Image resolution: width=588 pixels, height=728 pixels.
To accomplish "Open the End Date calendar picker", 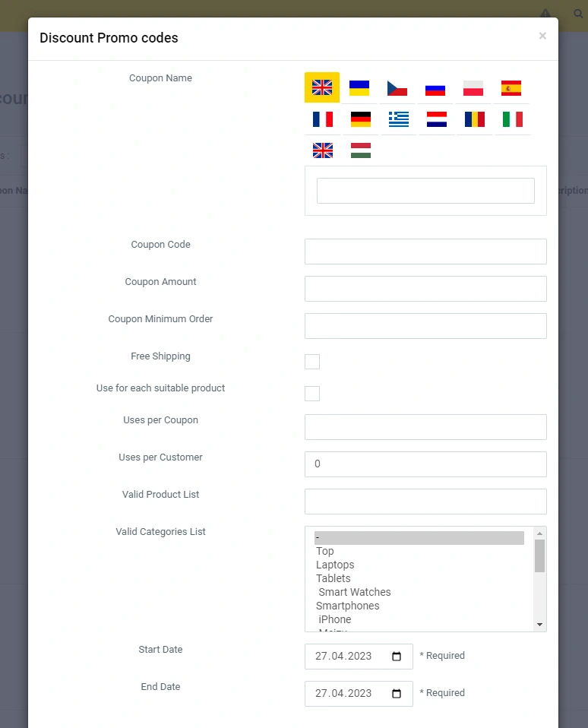I will [397, 693].
